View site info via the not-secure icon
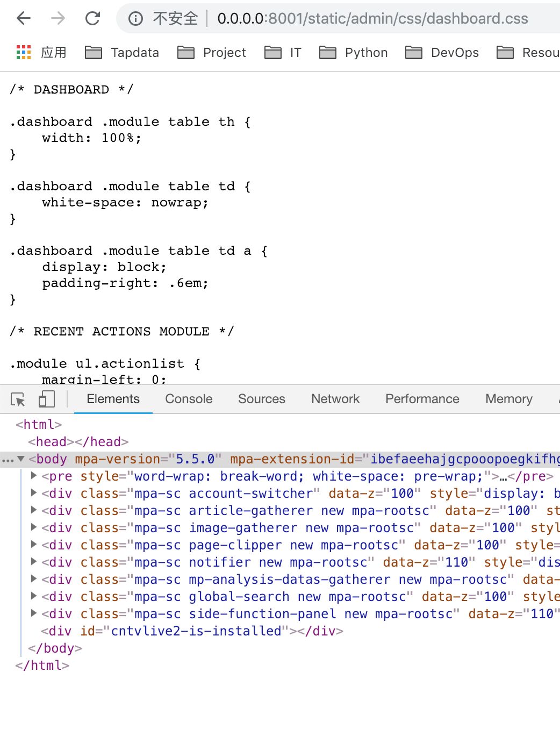The image size is (560, 729). tap(135, 19)
